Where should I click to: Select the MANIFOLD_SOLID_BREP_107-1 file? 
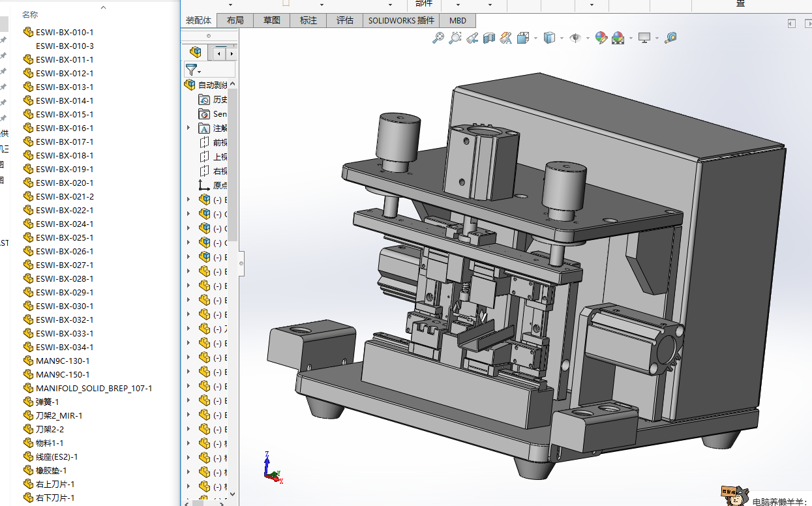tap(94, 388)
